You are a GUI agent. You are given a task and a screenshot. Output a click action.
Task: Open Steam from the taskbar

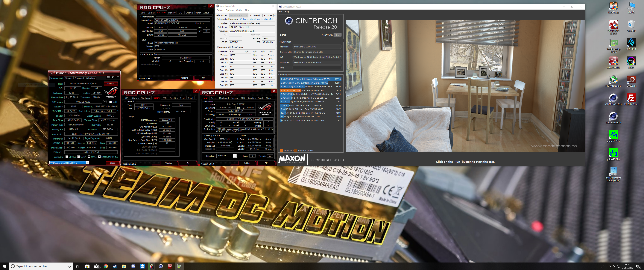pos(115,266)
